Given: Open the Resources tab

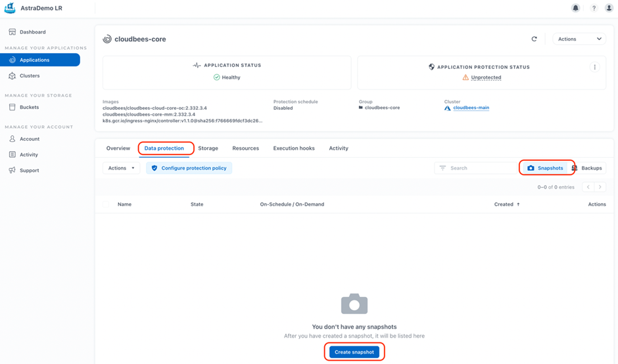Looking at the screenshot, I should (245, 148).
